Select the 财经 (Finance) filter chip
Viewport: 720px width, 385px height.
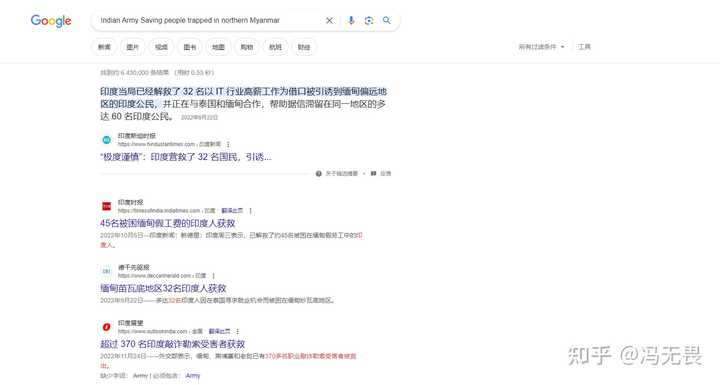[x=304, y=47]
